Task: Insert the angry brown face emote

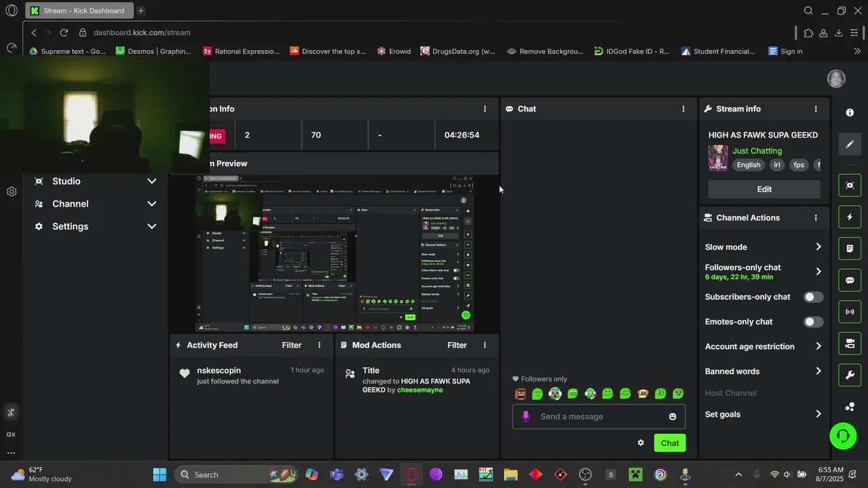Action: (521, 394)
